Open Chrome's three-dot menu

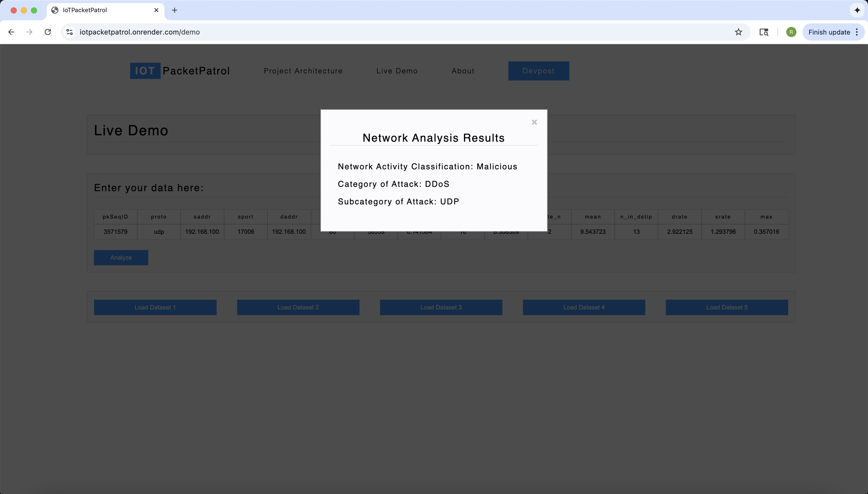(x=857, y=32)
